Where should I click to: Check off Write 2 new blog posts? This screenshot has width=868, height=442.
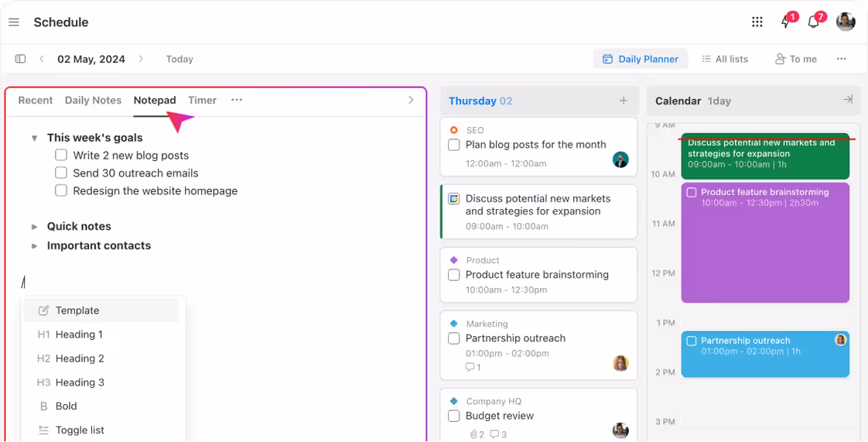[x=61, y=155]
